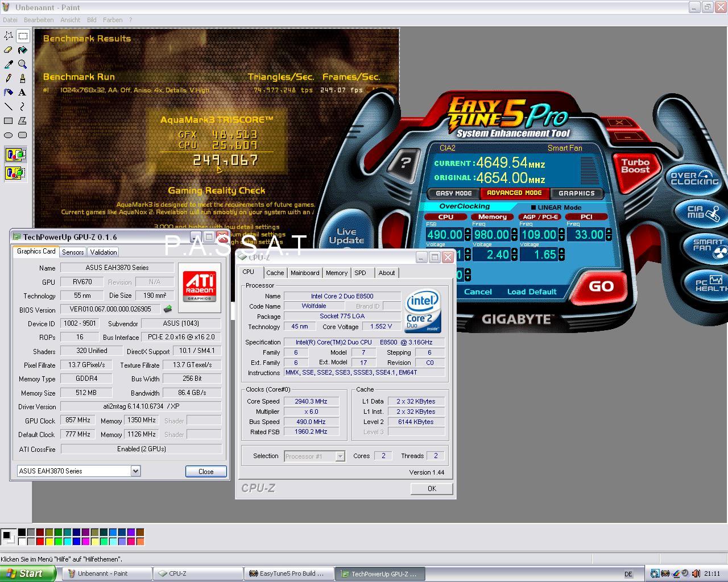Viewport: 728px width, 582px height.
Task: Click the Windows Start button
Action: coord(27,573)
